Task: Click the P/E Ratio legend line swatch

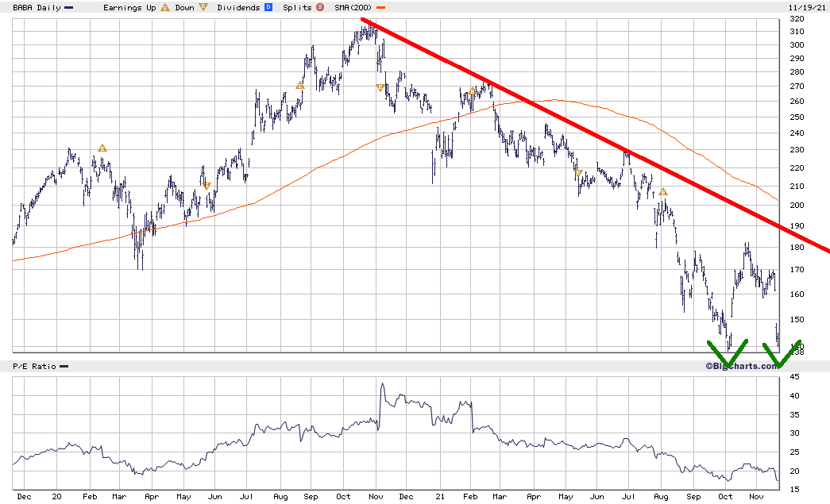Action: pos(64,367)
